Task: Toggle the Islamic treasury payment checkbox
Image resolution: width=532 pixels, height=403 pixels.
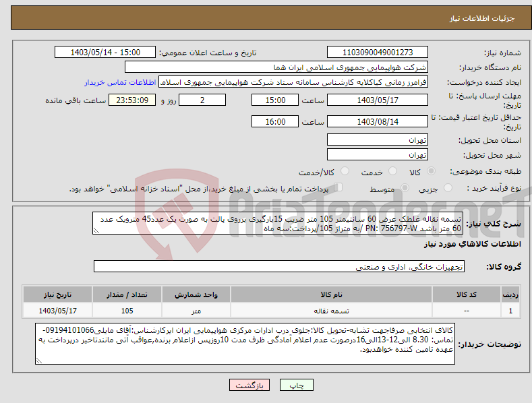Action: 338,187
